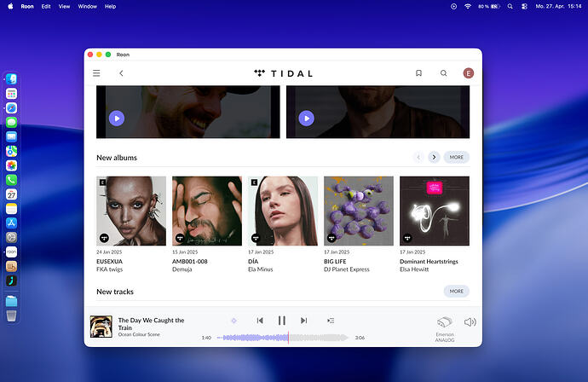Open EUSEXUA album cover

[x=131, y=211]
